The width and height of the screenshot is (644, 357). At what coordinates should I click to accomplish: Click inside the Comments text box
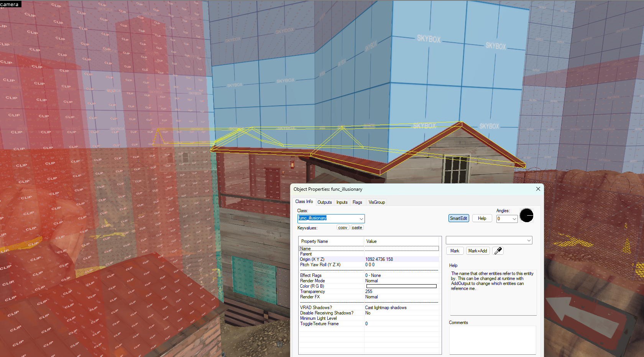point(493,340)
